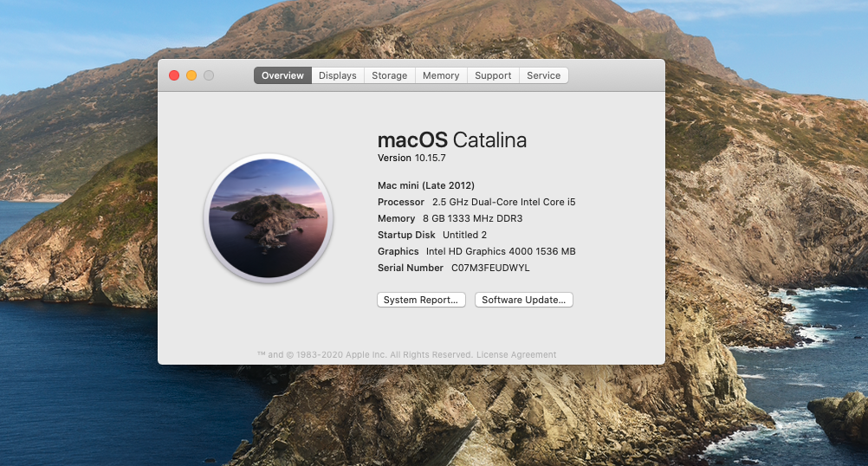The width and height of the screenshot is (868, 466).
Task: Open the Service tab
Action: (x=544, y=75)
